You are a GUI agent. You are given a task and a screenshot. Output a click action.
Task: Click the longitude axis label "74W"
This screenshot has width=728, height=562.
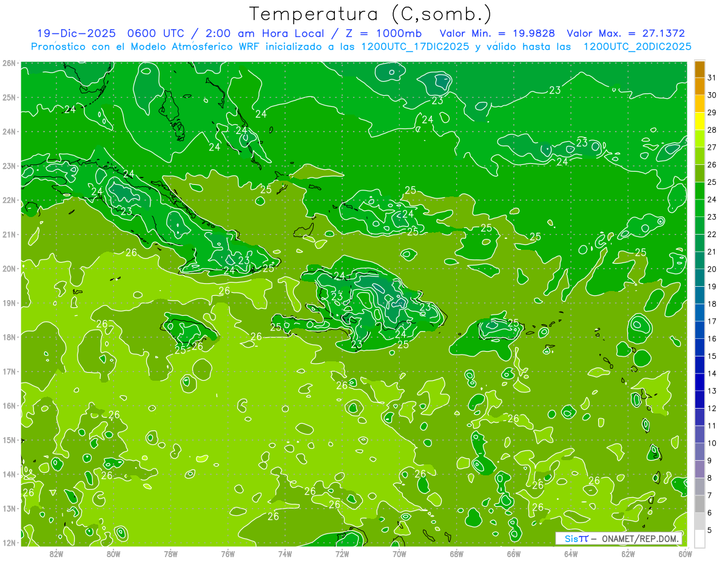pyautogui.click(x=285, y=554)
